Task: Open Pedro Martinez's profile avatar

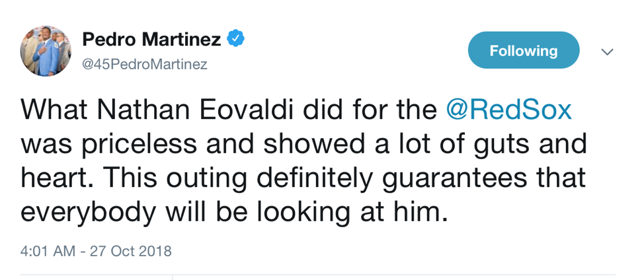Action: coord(46,51)
